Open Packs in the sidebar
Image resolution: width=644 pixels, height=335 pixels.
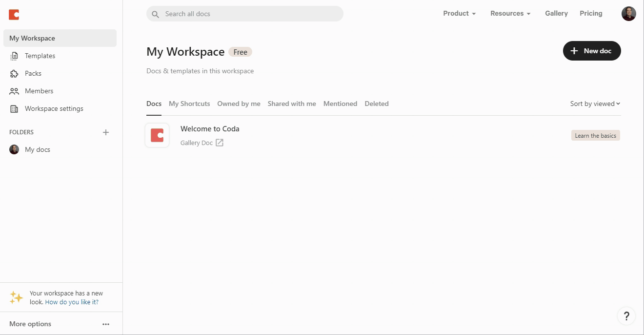[60, 73]
